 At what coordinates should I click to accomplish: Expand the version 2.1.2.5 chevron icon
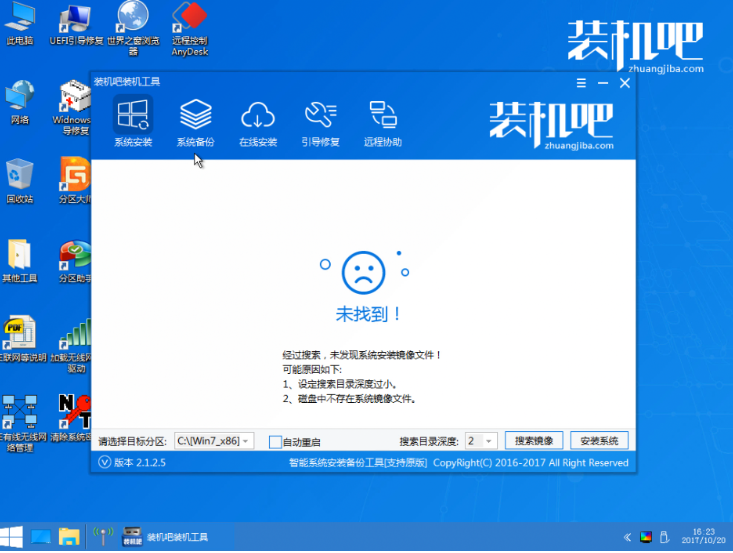105,463
